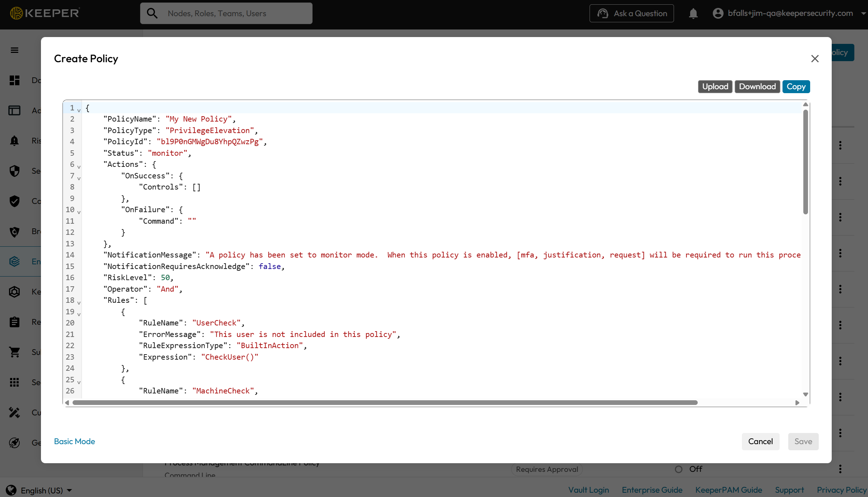868x497 pixels.
Task: Open kebab menu next to the Off toggle row
Action: pos(840,469)
